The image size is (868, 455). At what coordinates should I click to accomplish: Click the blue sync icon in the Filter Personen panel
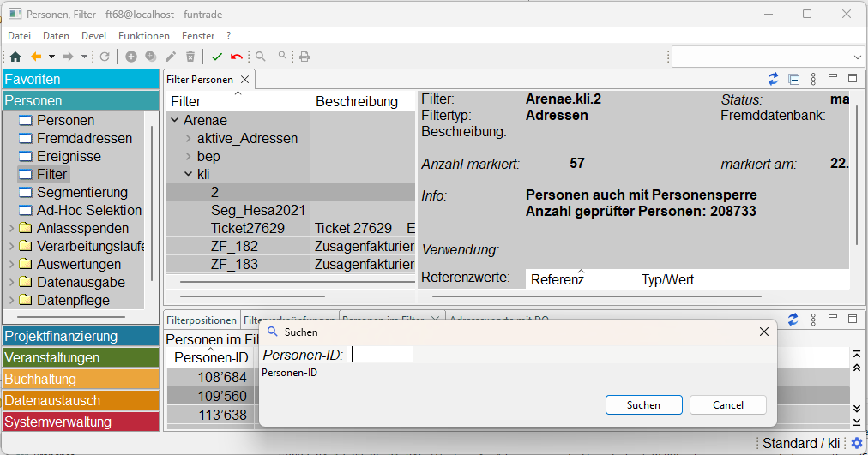click(x=773, y=79)
